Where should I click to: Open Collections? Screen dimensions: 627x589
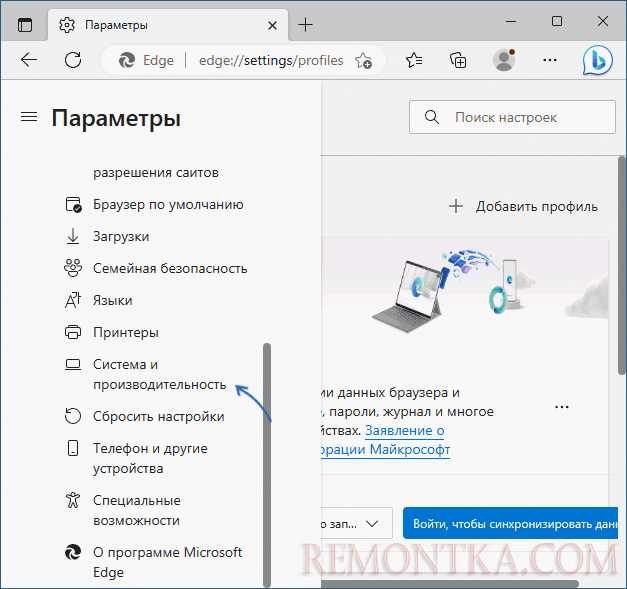pos(458,60)
